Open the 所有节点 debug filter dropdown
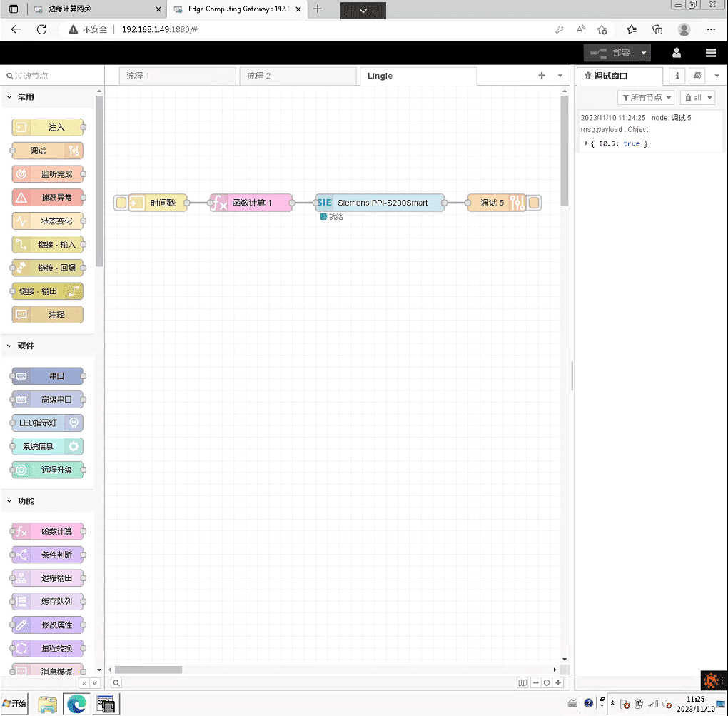The width and height of the screenshot is (728, 716). point(646,98)
